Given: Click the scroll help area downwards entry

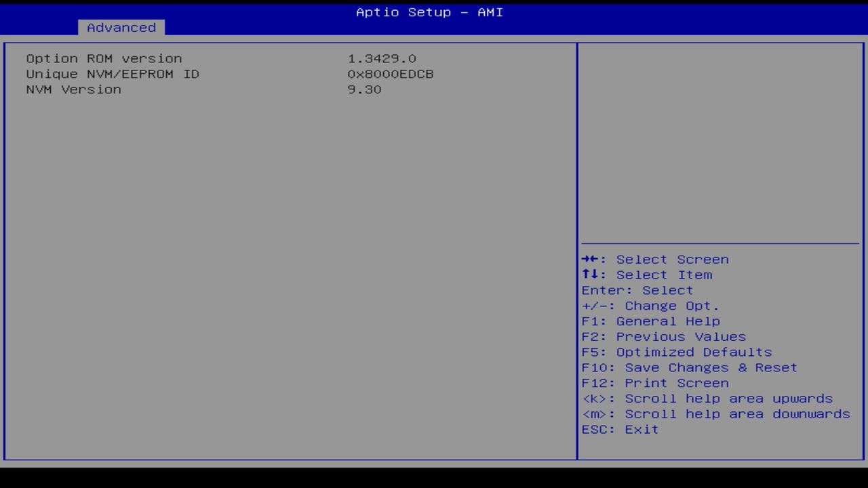Looking at the screenshot, I should [x=715, y=413].
